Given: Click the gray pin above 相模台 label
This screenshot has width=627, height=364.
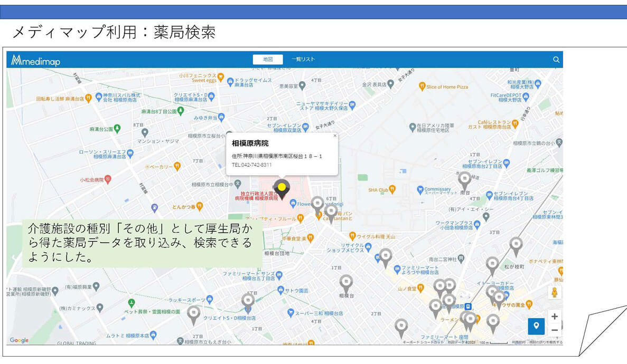Looking at the screenshot, I should pos(346,282).
